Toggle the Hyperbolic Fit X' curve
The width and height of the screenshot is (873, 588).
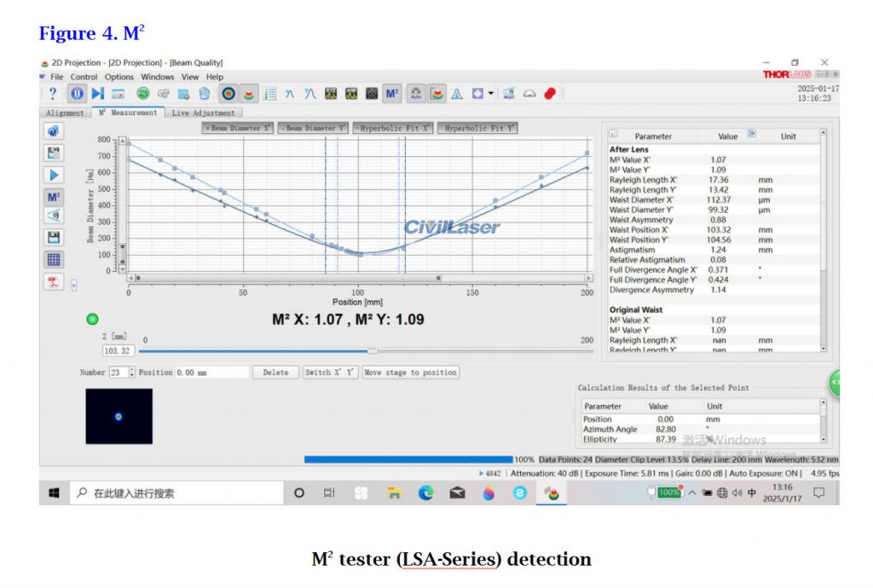[x=393, y=128]
